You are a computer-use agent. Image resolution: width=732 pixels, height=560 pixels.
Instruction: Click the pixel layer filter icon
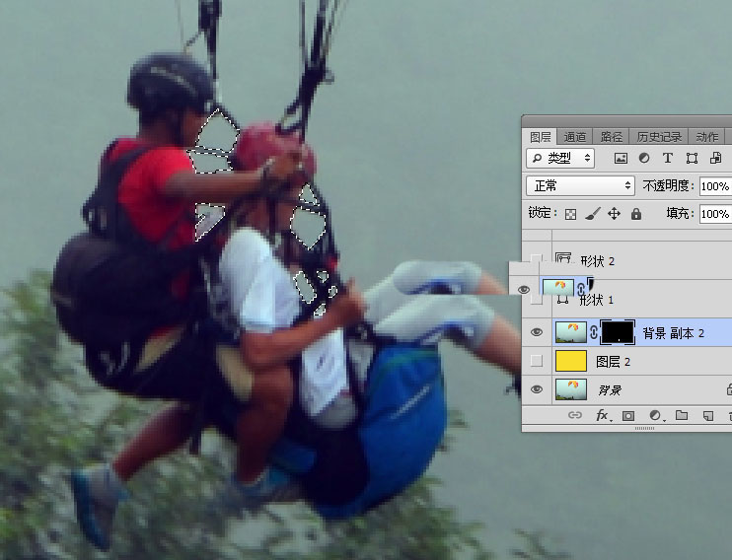[621, 158]
